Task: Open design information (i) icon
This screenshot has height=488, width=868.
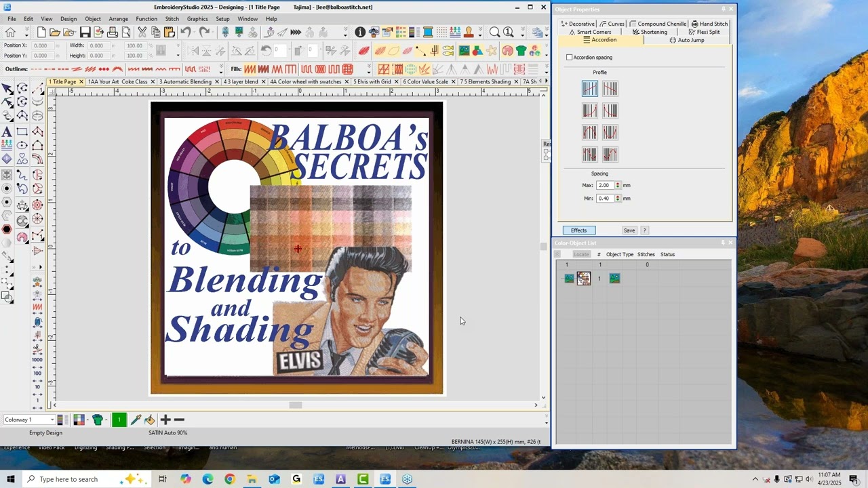Action: tap(360, 33)
